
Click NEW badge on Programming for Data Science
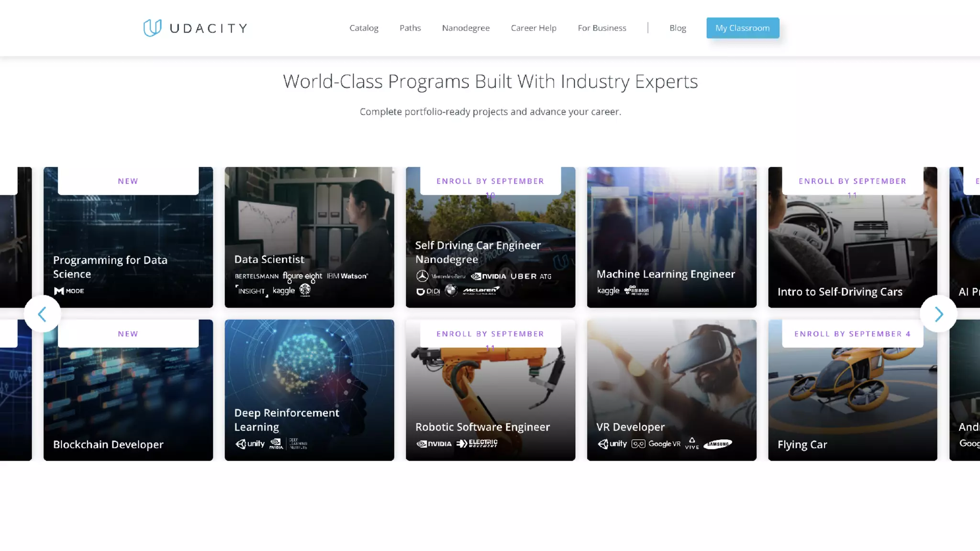pos(128,181)
